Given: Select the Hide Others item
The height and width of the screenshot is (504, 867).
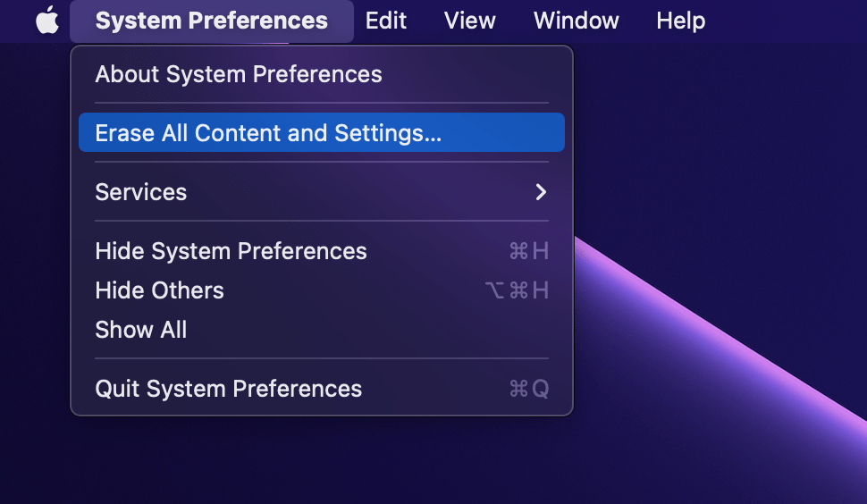Looking at the screenshot, I should [x=321, y=290].
